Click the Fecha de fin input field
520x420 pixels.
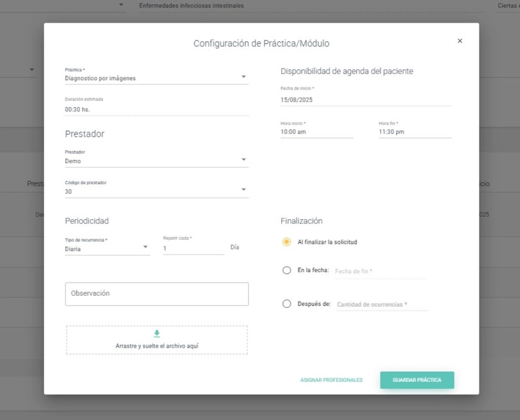click(x=379, y=271)
